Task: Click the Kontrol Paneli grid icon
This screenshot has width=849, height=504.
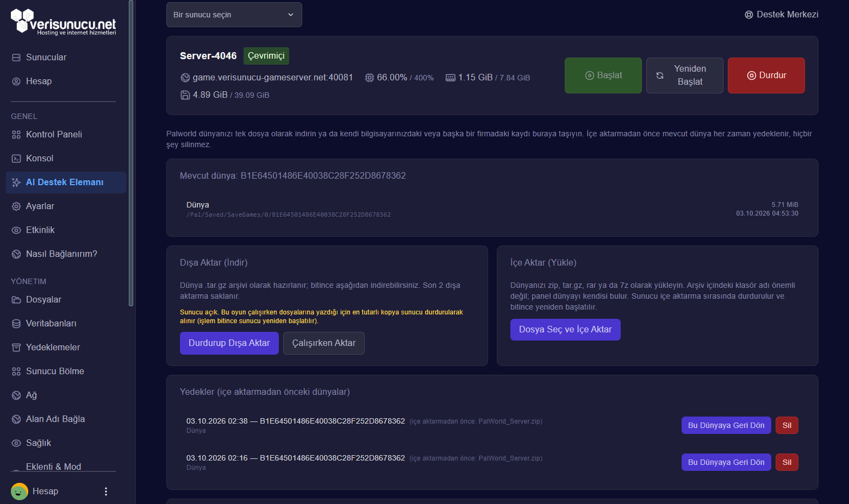Action: pyautogui.click(x=16, y=135)
